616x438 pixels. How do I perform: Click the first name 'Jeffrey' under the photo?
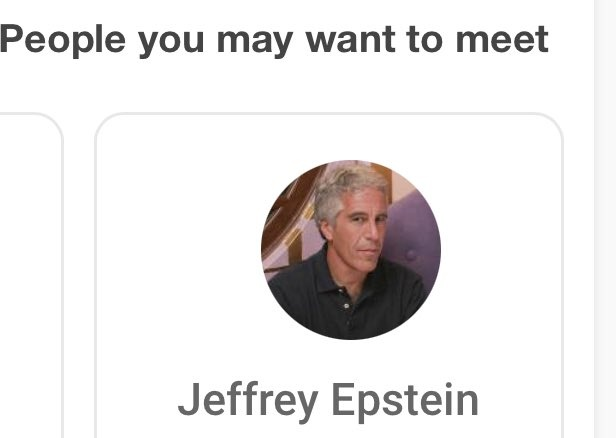(248, 400)
